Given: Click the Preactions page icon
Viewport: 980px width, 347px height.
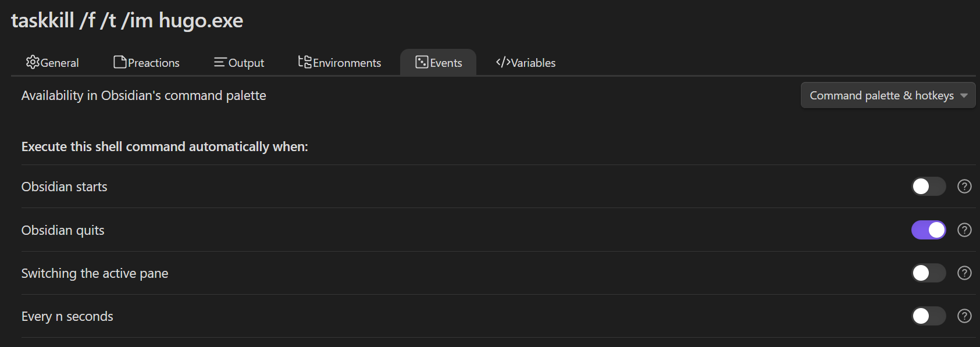Looking at the screenshot, I should click(120, 62).
